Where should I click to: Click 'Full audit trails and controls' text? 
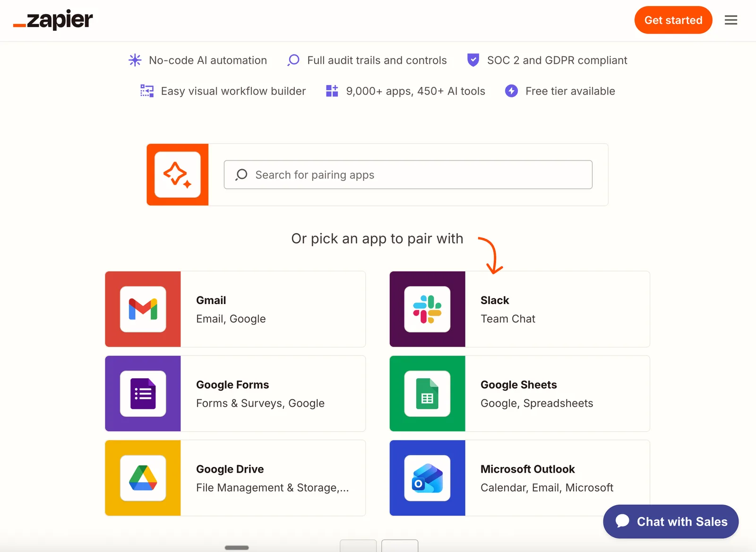pos(377,60)
